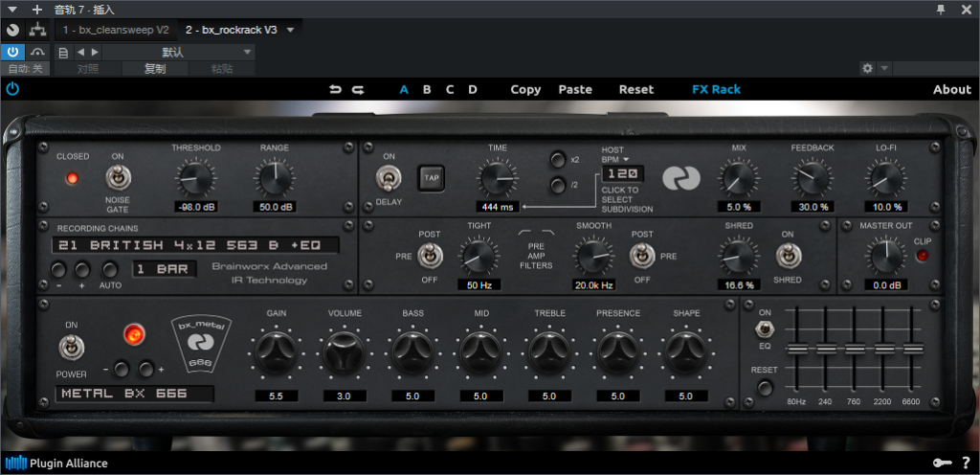Open the Plugin Alliance logo menu
The width and height of the screenshot is (980, 475).
pos(56,464)
